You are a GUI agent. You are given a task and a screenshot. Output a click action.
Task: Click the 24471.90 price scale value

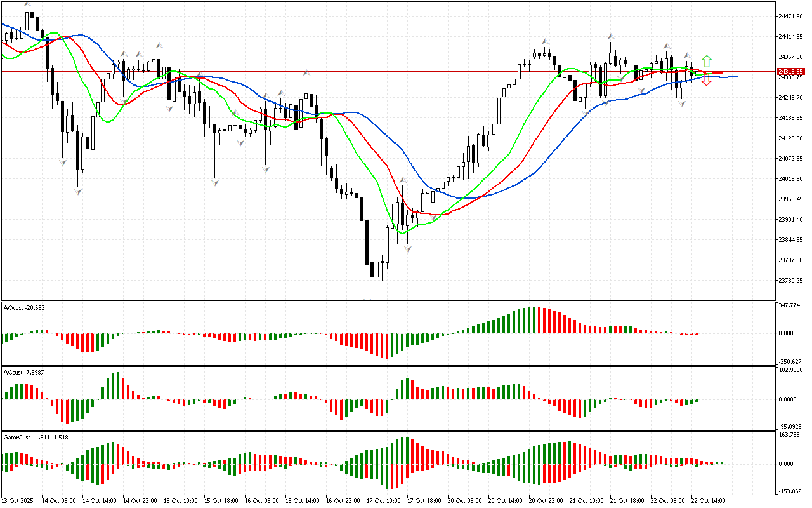pos(791,16)
